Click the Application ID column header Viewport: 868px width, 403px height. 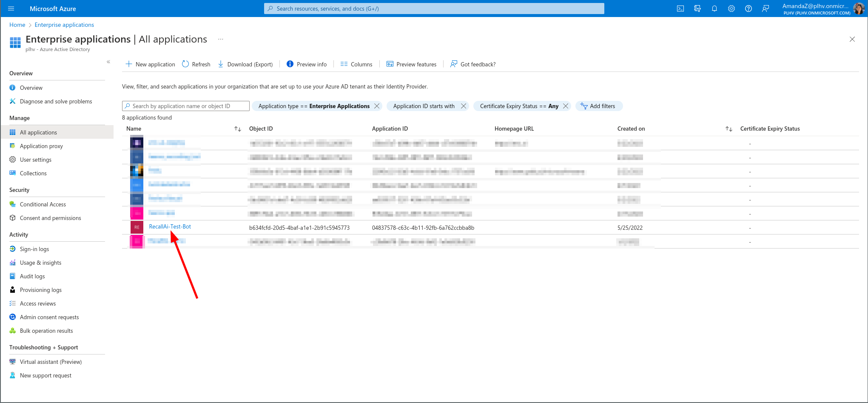tap(390, 129)
